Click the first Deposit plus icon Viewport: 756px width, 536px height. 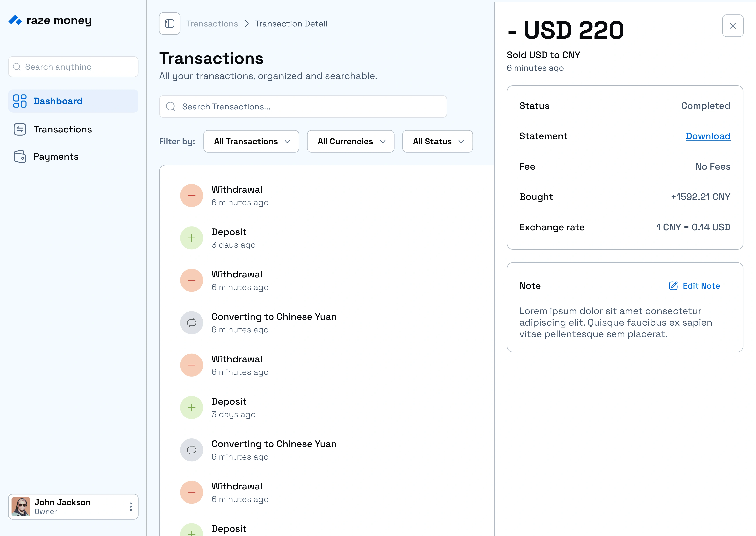191,238
